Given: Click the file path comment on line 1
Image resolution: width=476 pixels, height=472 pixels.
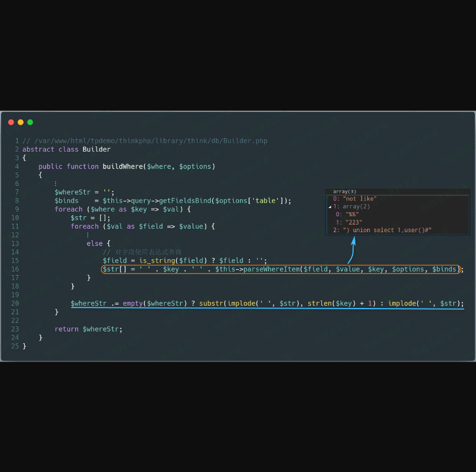Looking at the screenshot, I should pos(145,141).
